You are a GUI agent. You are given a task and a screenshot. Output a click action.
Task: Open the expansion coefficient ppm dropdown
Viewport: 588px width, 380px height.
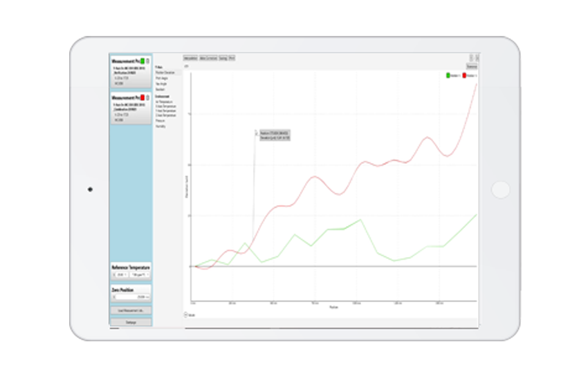click(140, 275)
